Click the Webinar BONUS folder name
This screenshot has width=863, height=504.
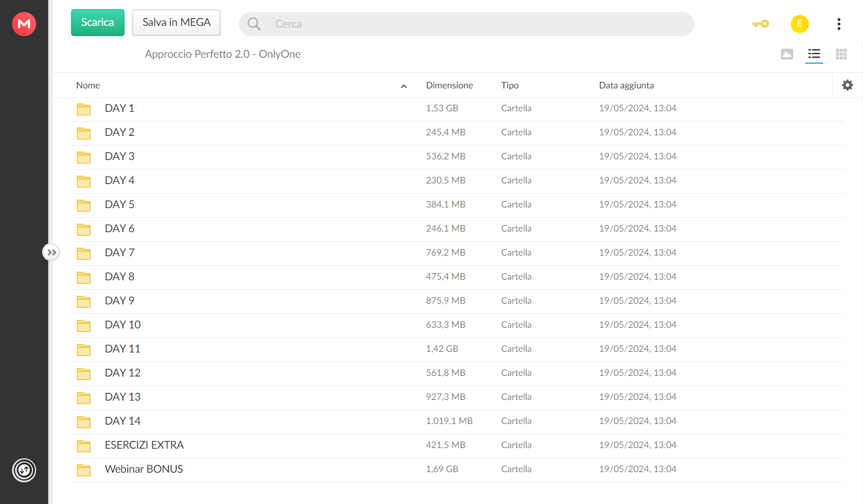(x=144, y=469)
